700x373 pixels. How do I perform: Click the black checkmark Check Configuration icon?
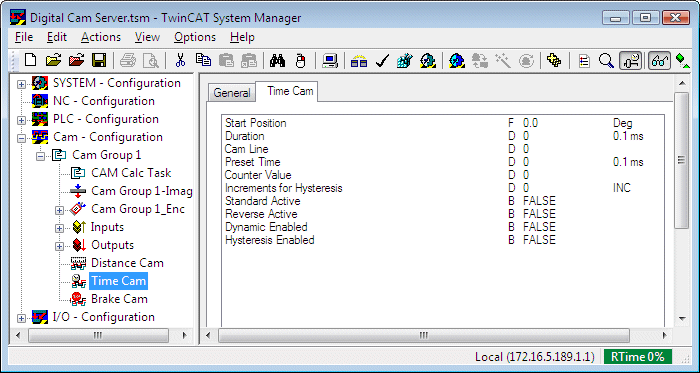tap(383, 60)
